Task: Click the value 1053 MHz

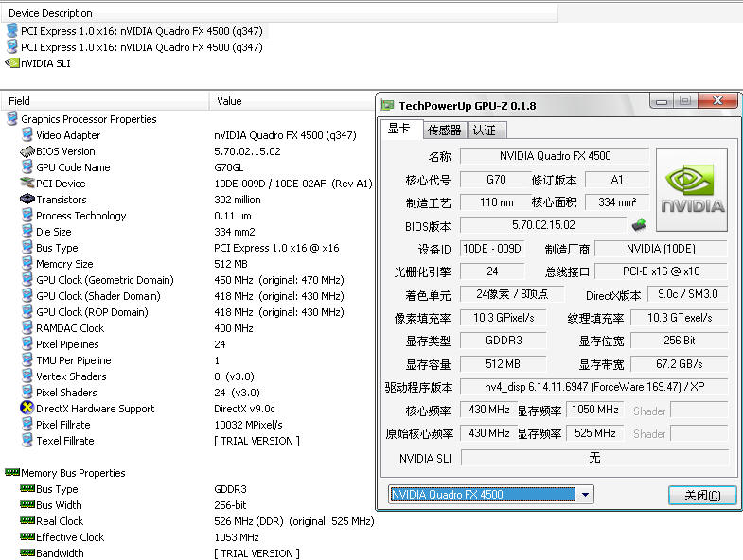Action: tap(236, 537)
